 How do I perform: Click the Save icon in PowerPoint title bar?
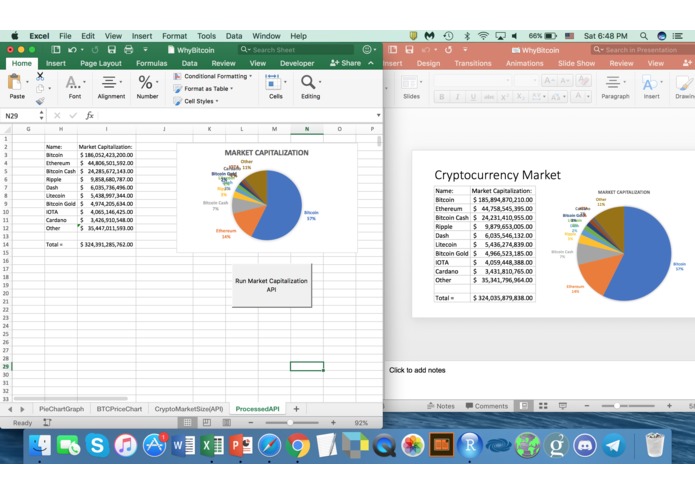pyautogui.click(x=409, y=50)
